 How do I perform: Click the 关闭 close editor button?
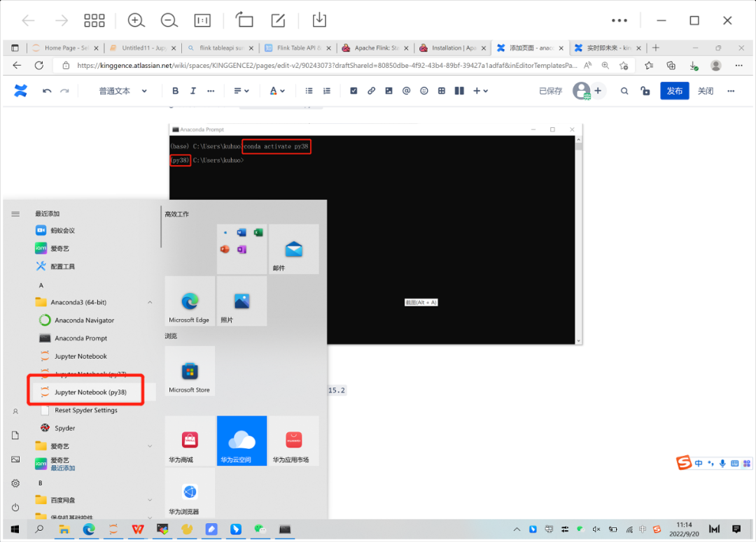coord(706,91)
